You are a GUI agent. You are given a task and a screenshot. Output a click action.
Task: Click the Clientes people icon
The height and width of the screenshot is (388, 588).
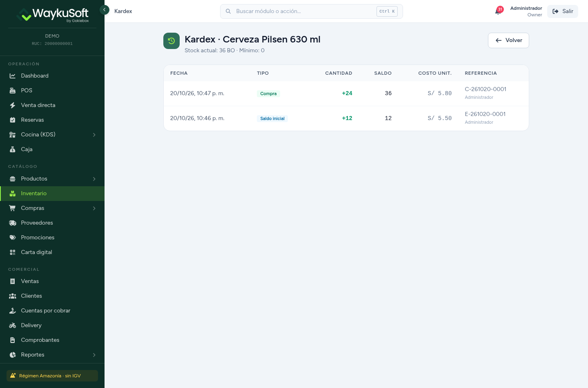coord(13,296)
